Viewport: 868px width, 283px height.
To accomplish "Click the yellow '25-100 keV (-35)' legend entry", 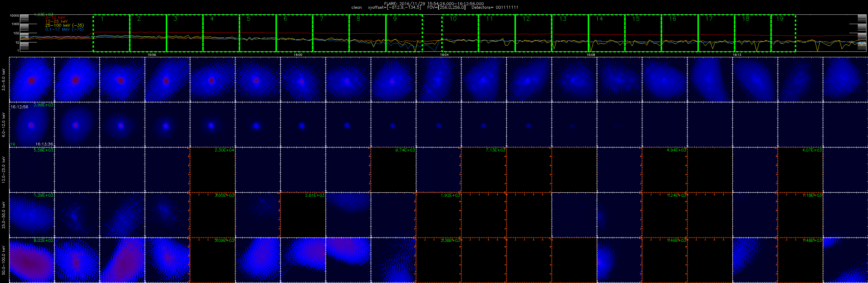I will pyautogui.click(x=65, y=25).
